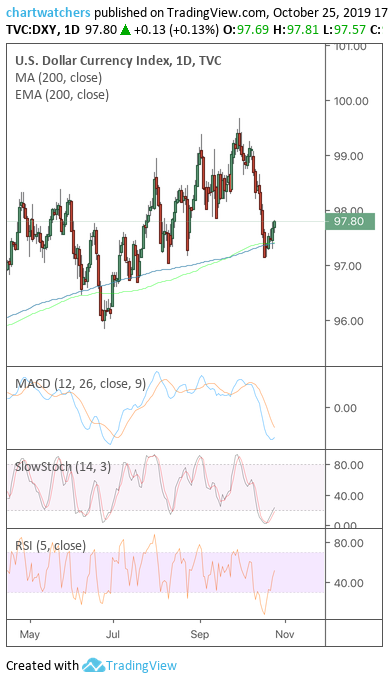Viewport: 389px width, 683px height.
Task: Open the chartwatchers author link
Action: [x=48, y=12]
